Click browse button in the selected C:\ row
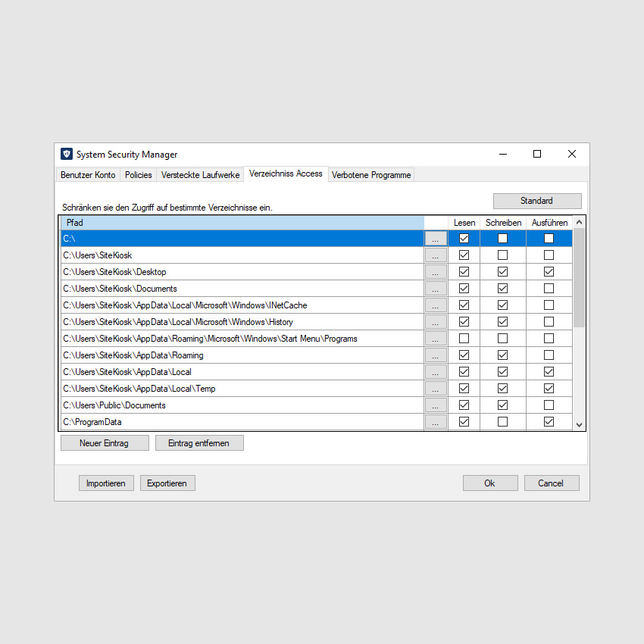Image resolution: width=644 pixels, height=644 pixels. [x=436, y=239]
